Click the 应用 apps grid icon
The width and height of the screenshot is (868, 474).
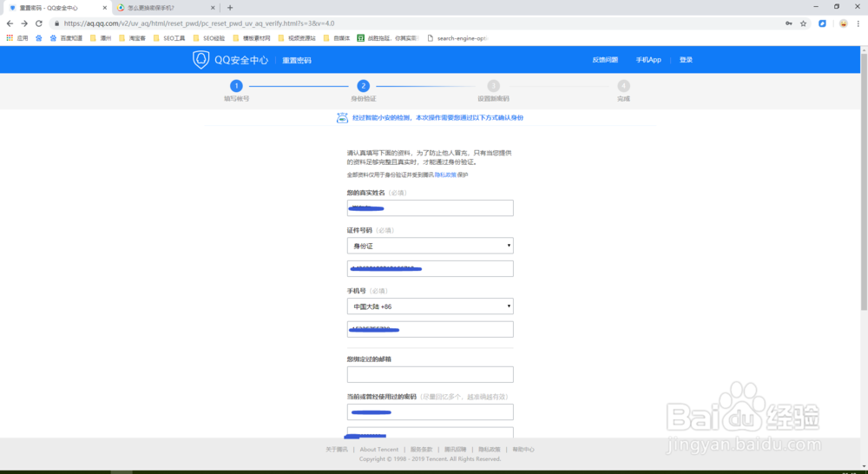pos(10,38)
